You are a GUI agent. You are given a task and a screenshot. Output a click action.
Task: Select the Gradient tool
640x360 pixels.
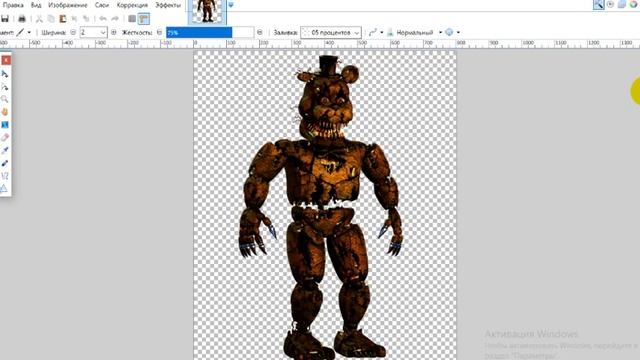5,124
